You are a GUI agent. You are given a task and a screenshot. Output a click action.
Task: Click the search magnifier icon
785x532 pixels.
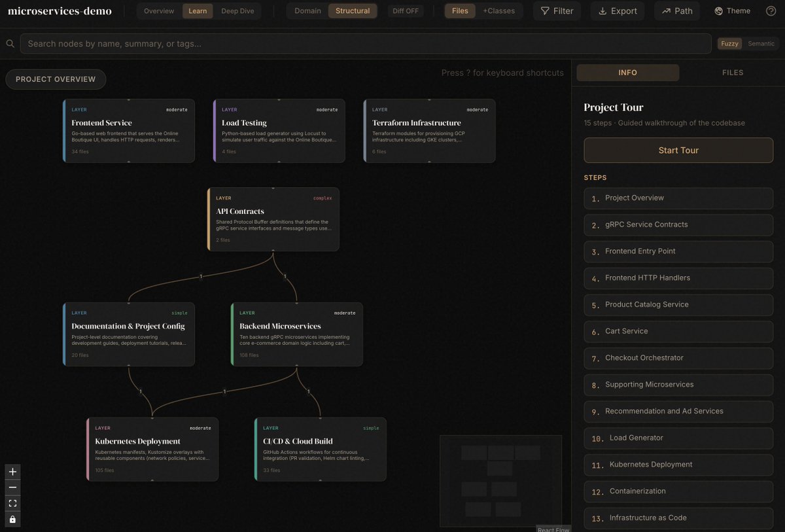[x=10, y=44]
